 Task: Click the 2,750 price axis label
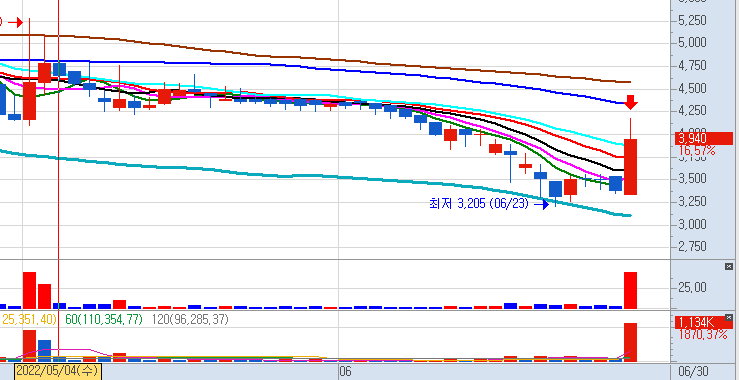tap(692, 246)
